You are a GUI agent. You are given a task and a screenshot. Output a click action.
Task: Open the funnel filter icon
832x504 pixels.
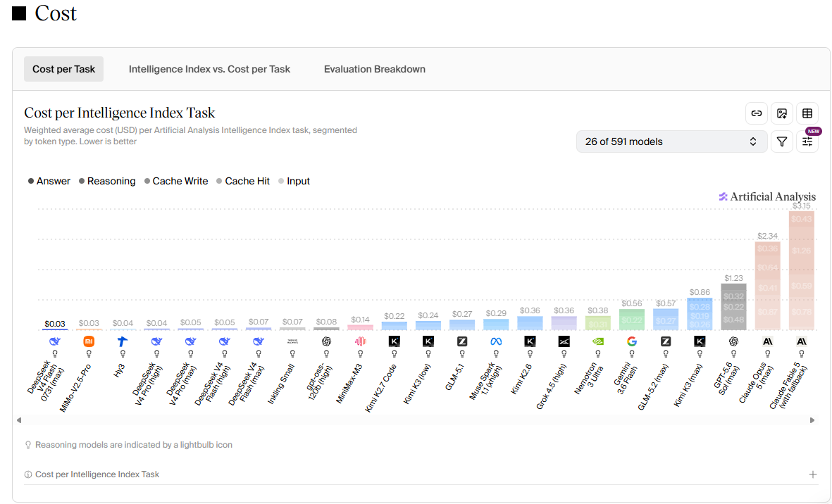(781, 141)
